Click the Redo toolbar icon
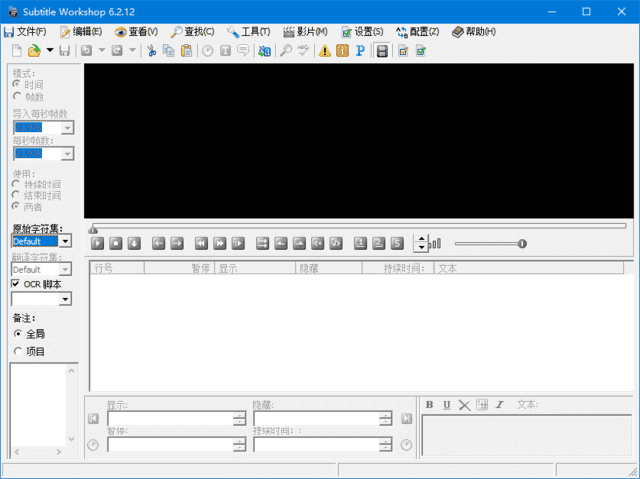Viewport: 640px width, 479px height. click(117, 51)
